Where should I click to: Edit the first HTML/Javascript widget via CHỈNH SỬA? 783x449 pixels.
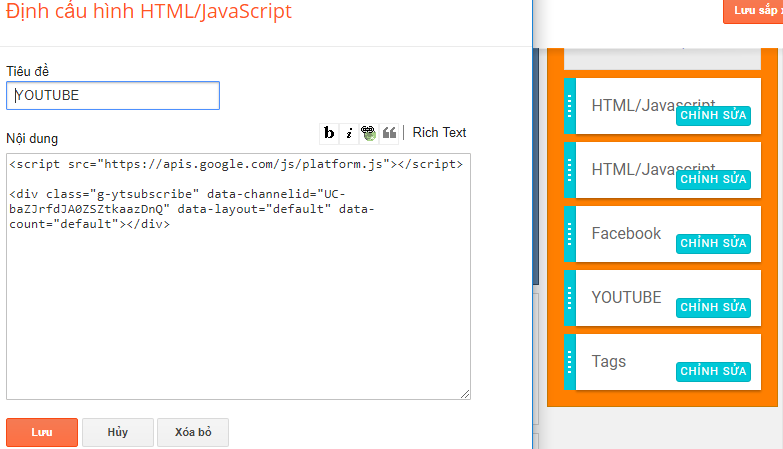pos(713,115)
